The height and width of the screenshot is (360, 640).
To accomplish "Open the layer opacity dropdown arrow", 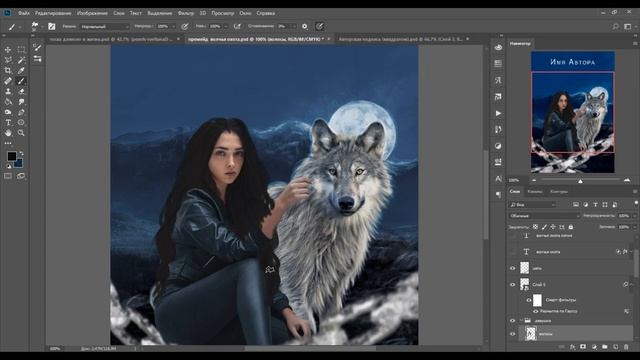I will click(634, 216).
